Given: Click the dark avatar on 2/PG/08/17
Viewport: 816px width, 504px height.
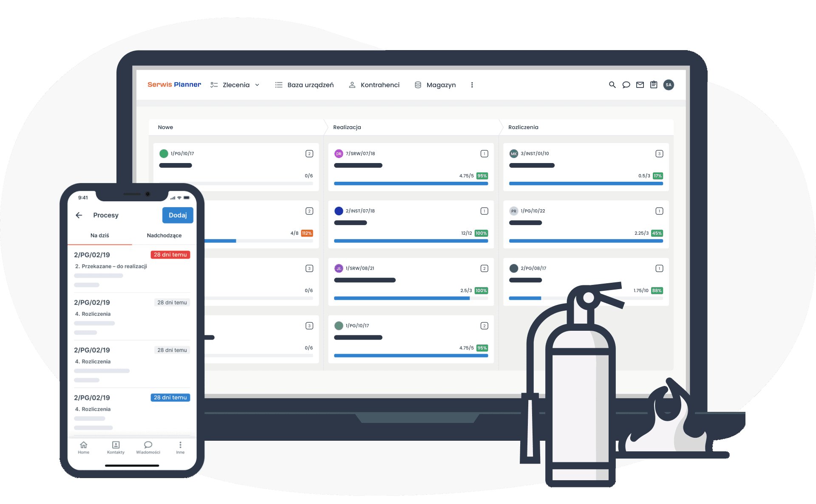Looking at the screenshot, I should point(514,268).
